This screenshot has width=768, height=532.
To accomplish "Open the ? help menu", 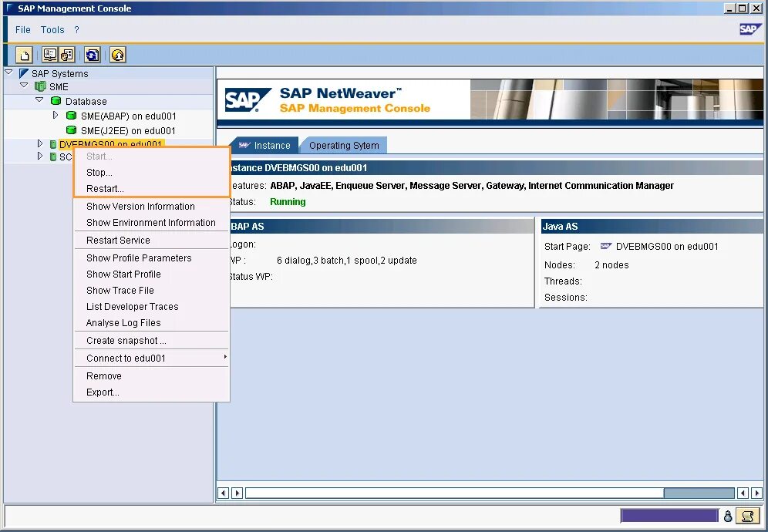I will coord(76,30).
